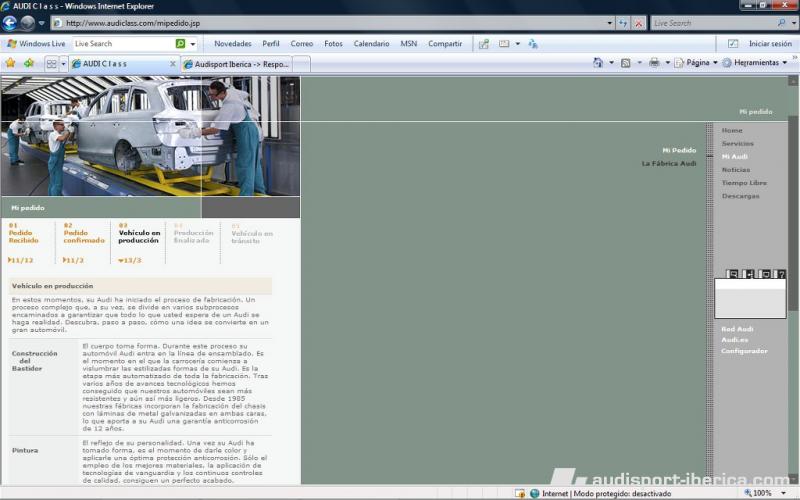
Task: Open the 100% zoom level control
Action: pos(765,493)
